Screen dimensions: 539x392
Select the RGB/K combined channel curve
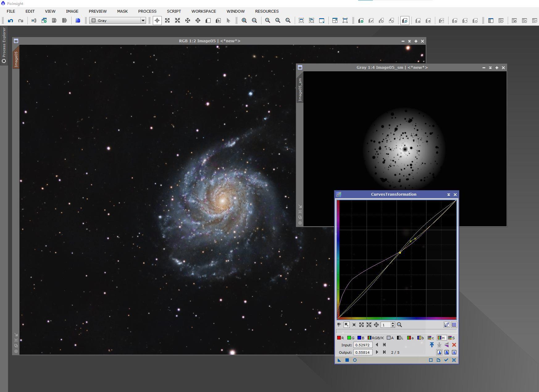(x=376, y=338)
